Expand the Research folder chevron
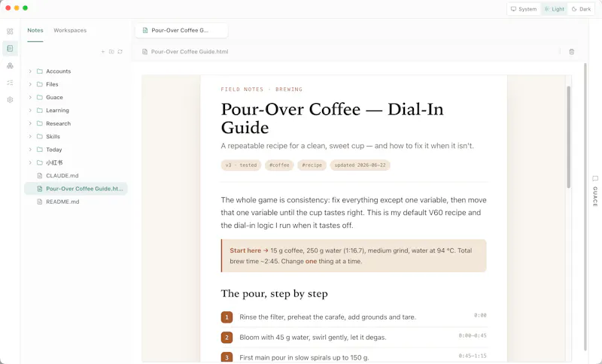 click(30, 123)
